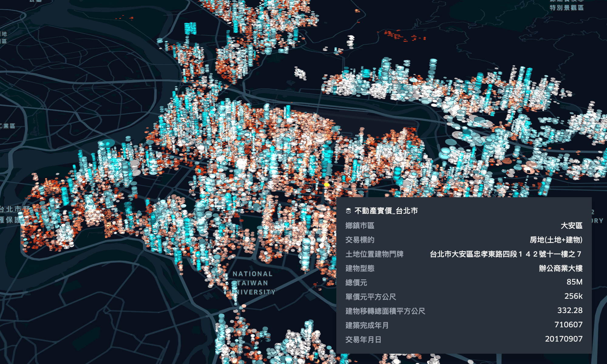Click the 土地位置建物門牌 field label

pos(374,254)
